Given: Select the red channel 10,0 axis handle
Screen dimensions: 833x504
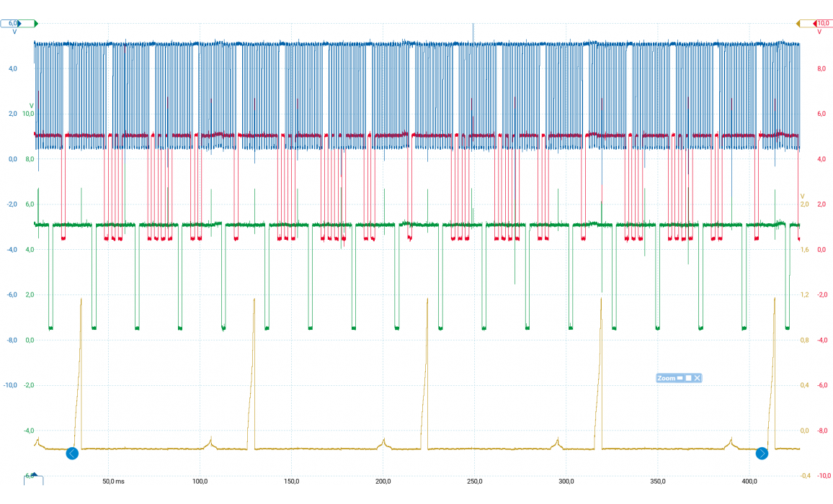Looking at the screenshot, I should [822, 24].
